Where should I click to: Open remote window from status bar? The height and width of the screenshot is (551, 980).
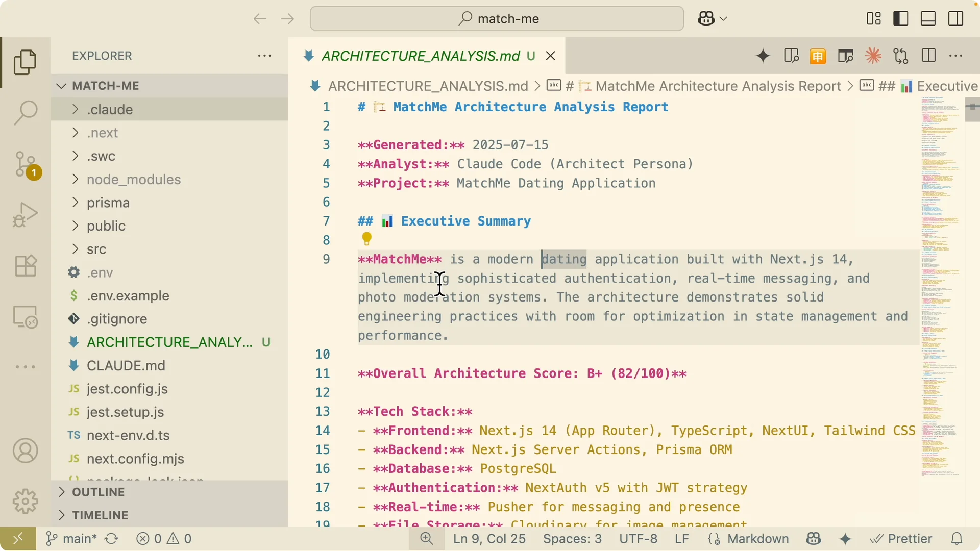(x=18, y=539)
